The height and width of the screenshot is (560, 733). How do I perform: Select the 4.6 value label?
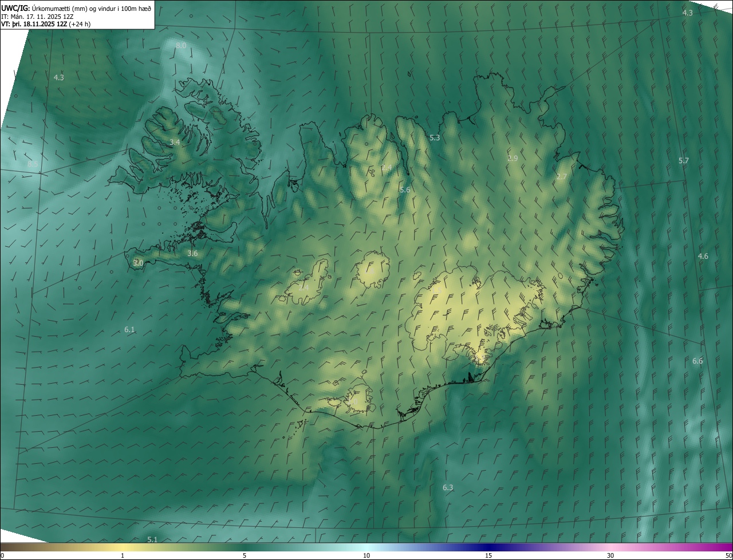point(703,256)
